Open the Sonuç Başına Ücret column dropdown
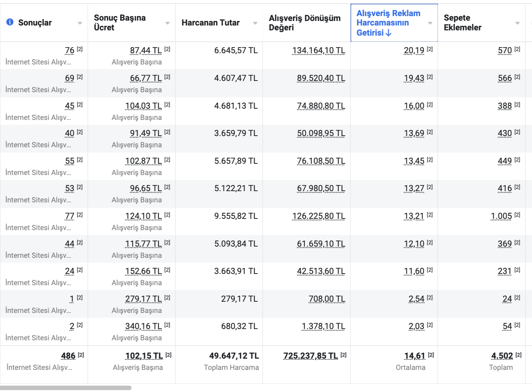Image resolution: width=532 pixels, height=392 pixels. click(x=167, y=23)
